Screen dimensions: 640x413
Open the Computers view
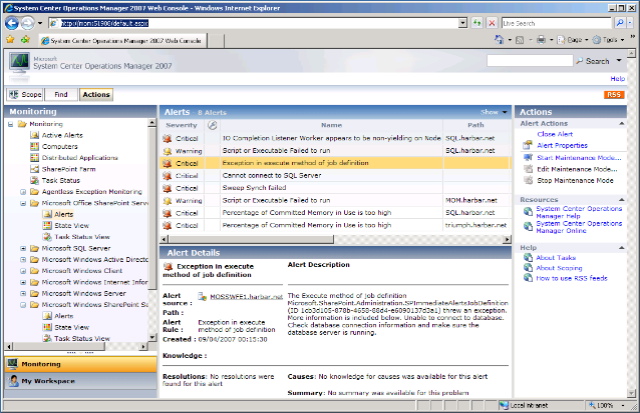(60, 147)
